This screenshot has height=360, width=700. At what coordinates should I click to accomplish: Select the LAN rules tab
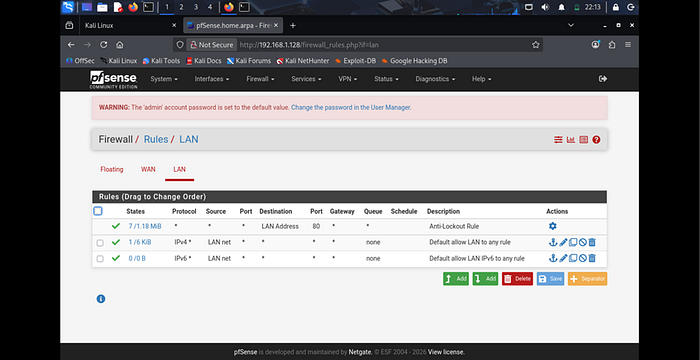pyautogui.click(x=179, y=169)
